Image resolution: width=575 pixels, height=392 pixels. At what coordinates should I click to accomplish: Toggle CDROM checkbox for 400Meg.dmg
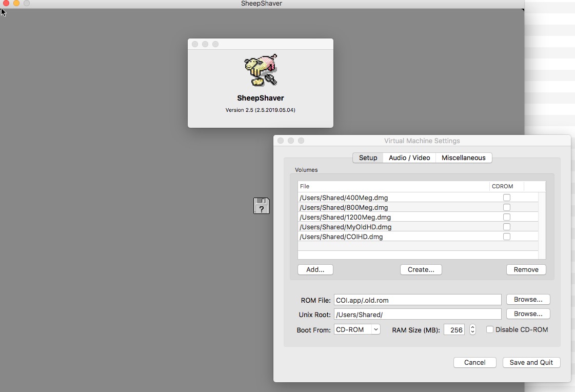pyautogui.click(x=506, y=198)
